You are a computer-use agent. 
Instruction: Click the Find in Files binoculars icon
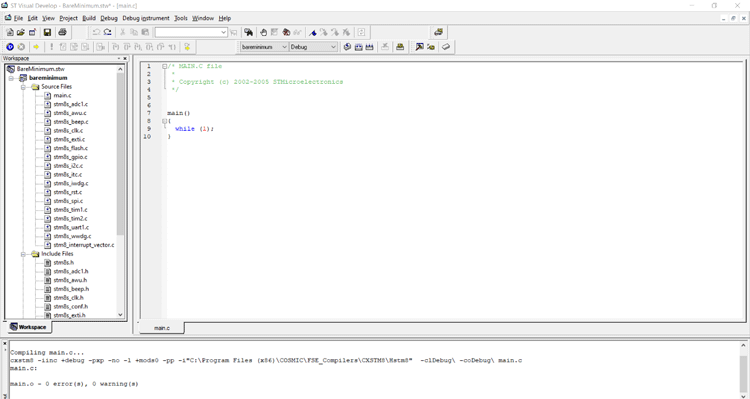click(248, 33)
